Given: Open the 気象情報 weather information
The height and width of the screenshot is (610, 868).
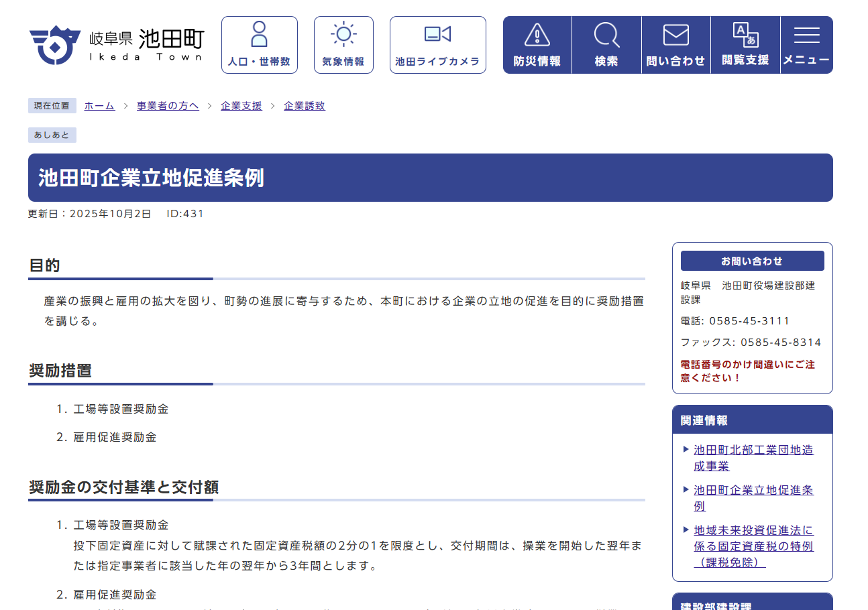Looking at the screenshot, I should [x=343, y=45].
